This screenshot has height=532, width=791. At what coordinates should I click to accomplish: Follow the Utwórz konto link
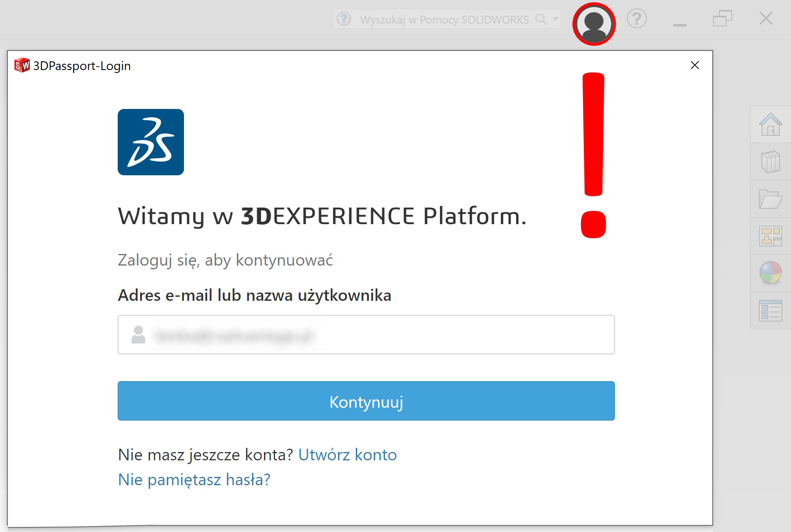pos(347,455)
